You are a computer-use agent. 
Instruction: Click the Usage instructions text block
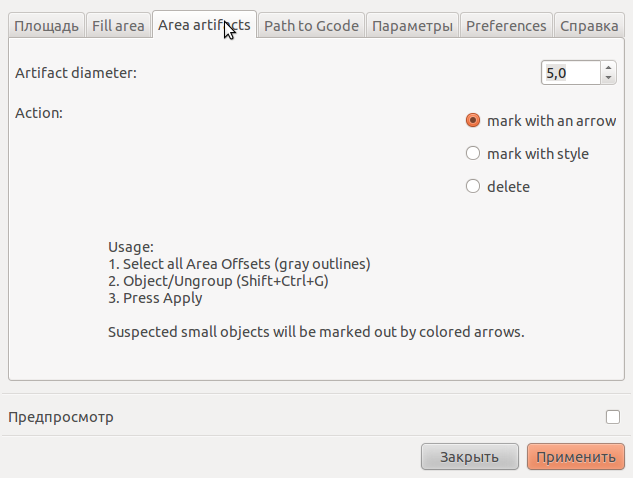pyautogui.click(x=316, y=289)
